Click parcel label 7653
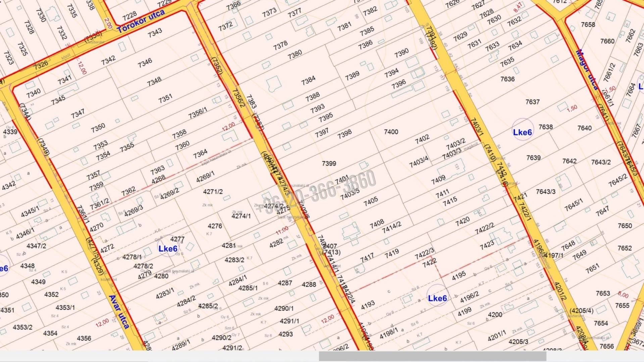Viewport: 644px width, 362px height. click(603, 294)
